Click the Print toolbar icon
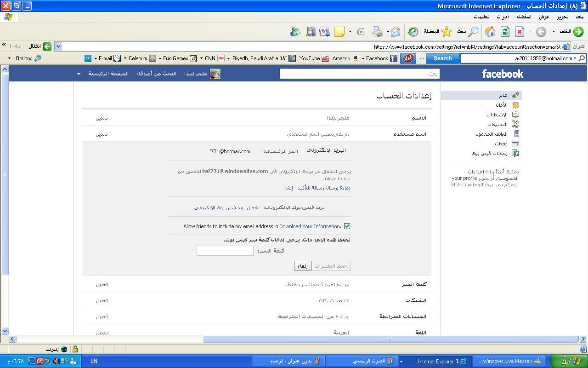The height and width of the screenshot is (368, 588). point(378,32)
